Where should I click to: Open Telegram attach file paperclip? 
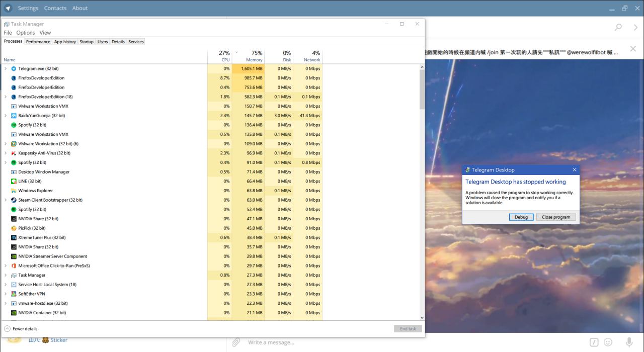[235, 342]
